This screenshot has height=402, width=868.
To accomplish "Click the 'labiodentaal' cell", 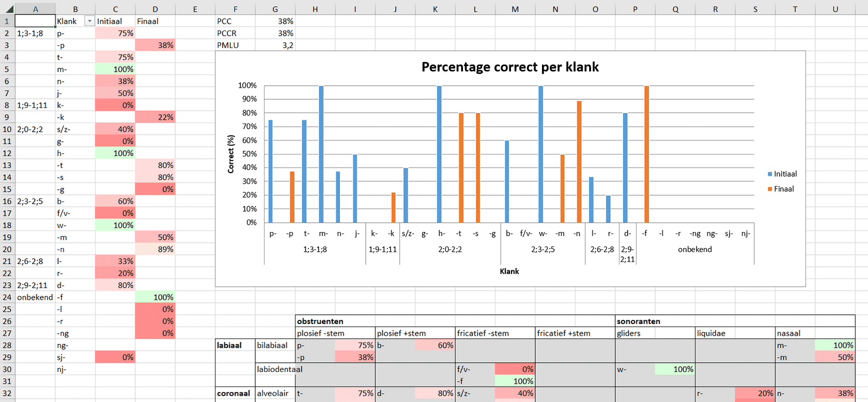I will click(280, 369).
